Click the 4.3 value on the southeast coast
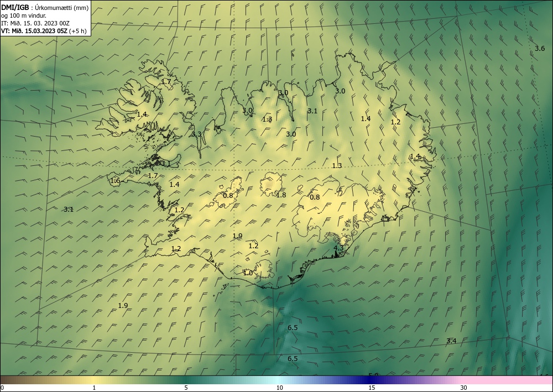 click(x=338, y=248)
